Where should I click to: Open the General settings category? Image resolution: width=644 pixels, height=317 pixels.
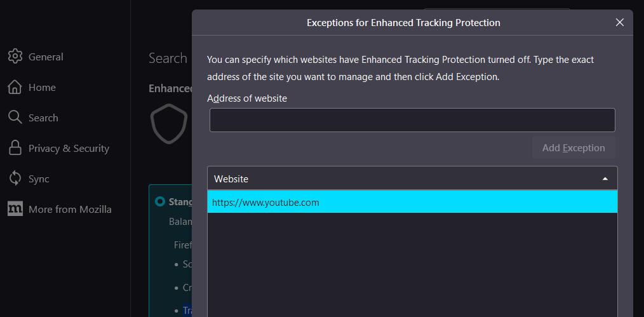[46, 57]
